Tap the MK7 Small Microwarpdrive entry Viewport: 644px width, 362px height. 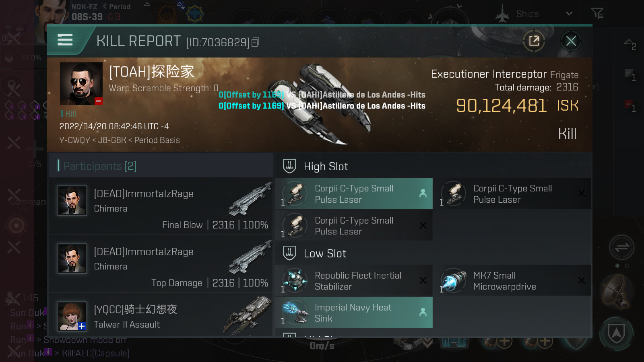[x=512, y=280]
